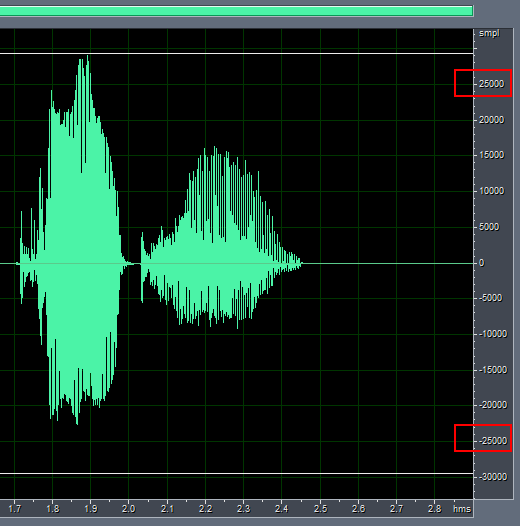Click the -10000 amplitude ruler value
Viewport: 520px width, 526px height.
click(492, 334)
